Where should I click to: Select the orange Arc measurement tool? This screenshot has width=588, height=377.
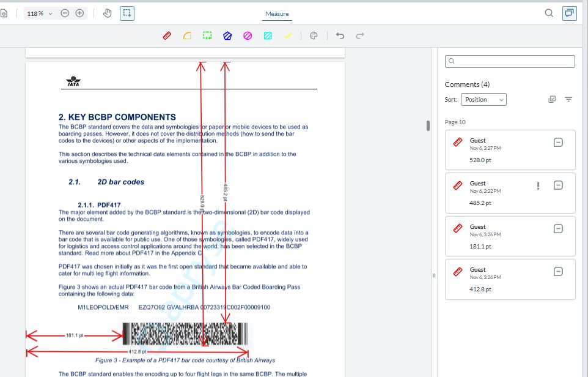coord(186,35)
